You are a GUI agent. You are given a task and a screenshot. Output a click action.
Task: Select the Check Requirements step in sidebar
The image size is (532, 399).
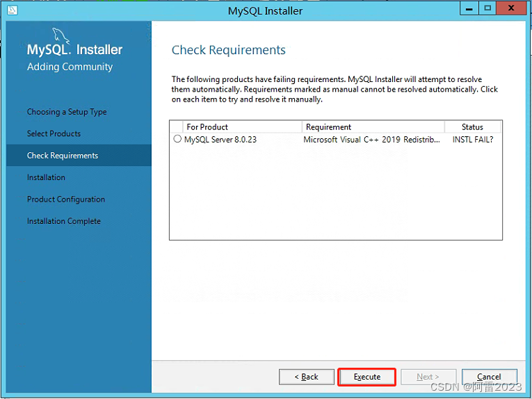pos(79,155)
